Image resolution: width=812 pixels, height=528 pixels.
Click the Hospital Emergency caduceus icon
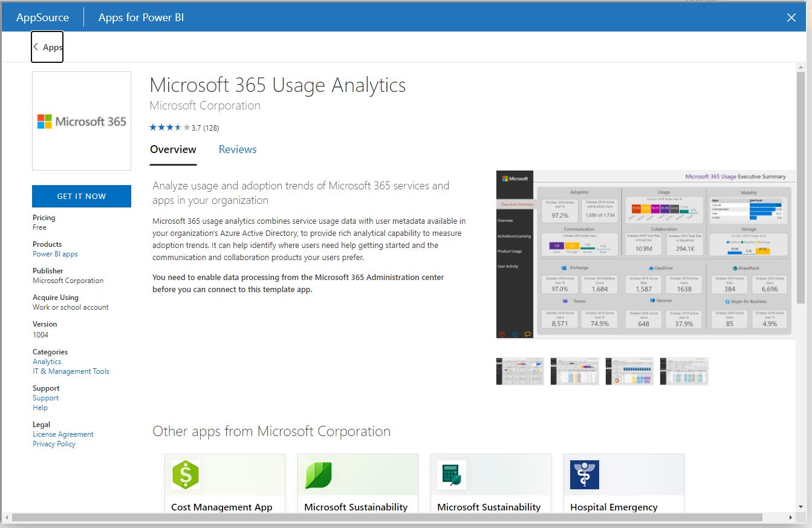[x=585, y=475]
